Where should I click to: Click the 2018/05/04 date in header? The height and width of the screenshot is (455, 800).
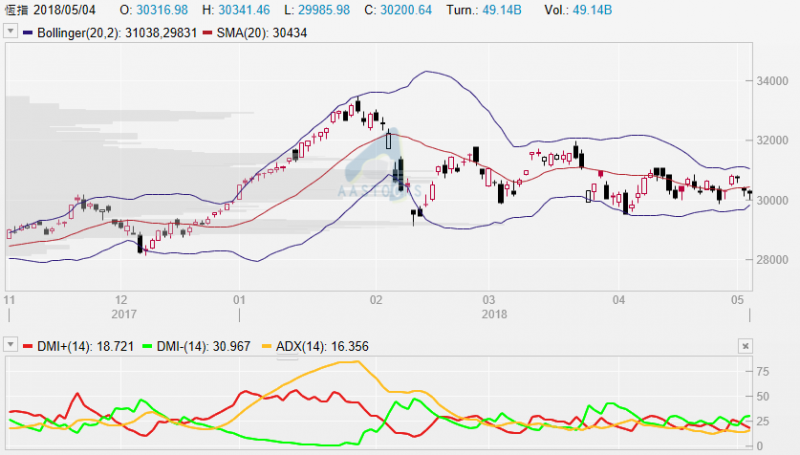66,9
